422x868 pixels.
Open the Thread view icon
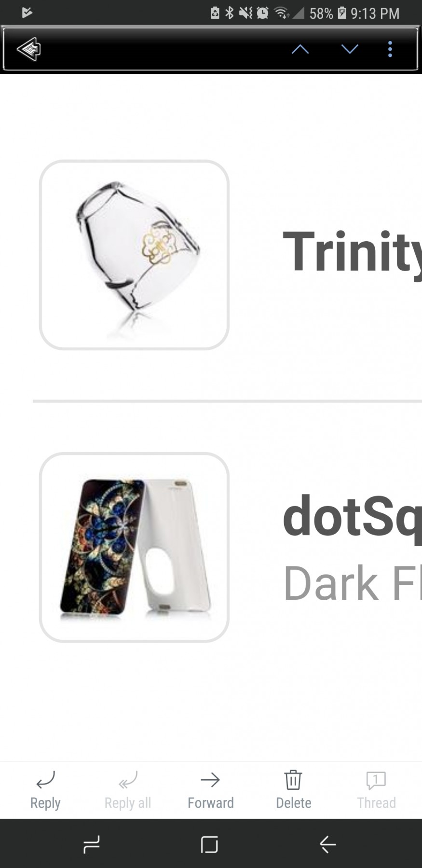coord(376,780)
